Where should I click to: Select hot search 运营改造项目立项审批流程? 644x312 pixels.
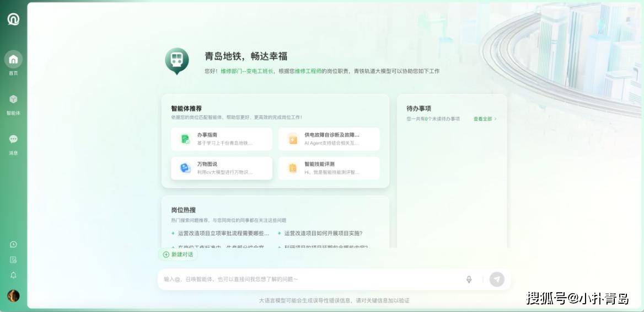coord(223,233)
